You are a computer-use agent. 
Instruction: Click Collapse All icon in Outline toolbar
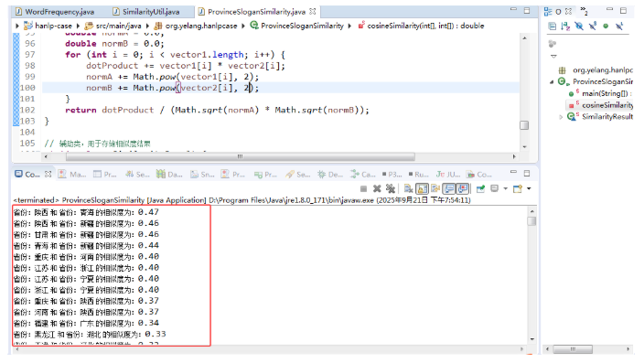(553, 27)
